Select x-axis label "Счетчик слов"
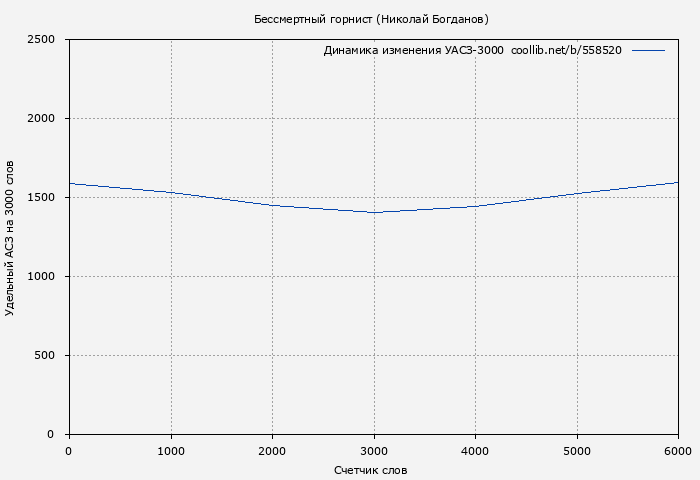Screen dimensions: 700x480 click(371, 470)
